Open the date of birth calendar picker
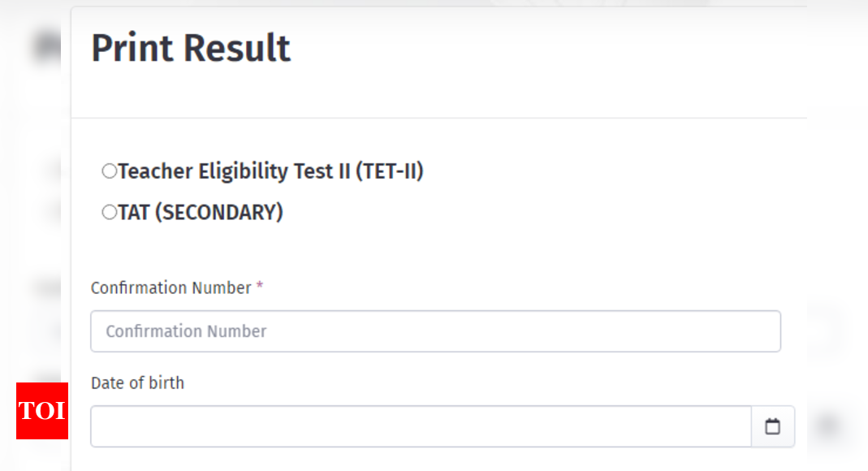This screenshot has height=471, width=868. pos(772,426)
